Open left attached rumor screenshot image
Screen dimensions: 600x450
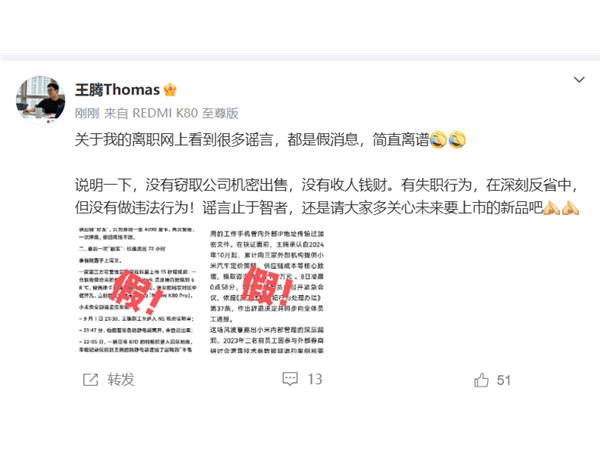coord(137,290)
